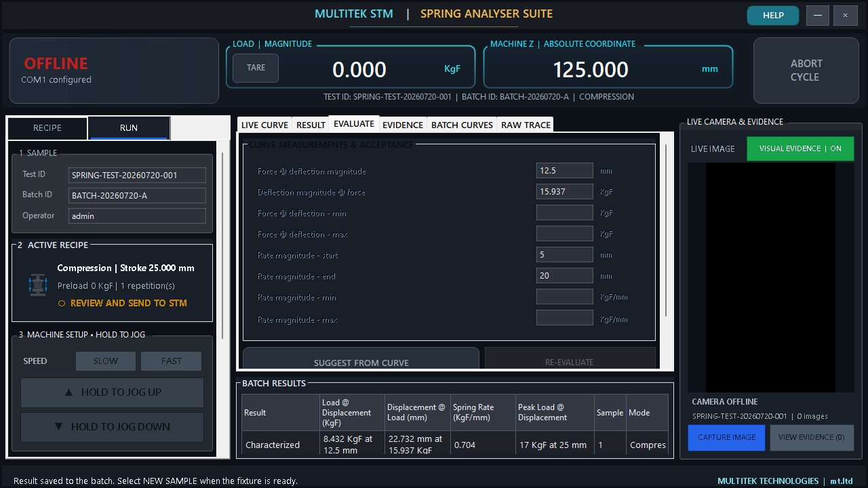
Task: Click HOLD TO JOG DOWN button
Action: (113, 427)
